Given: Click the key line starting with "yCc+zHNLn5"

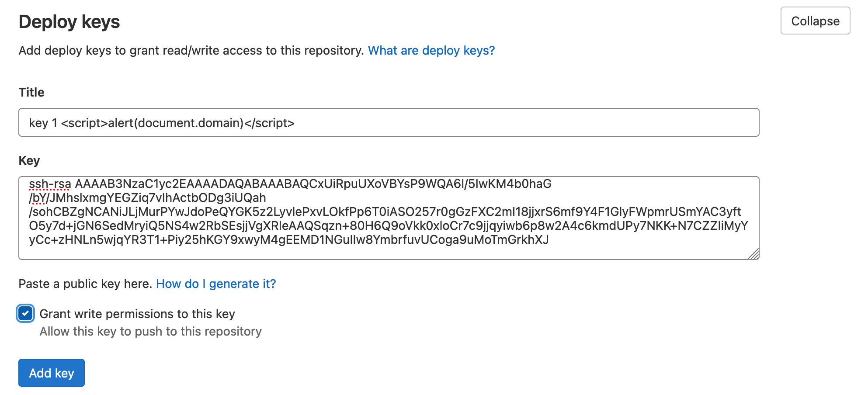Looking at the screenshot, I should click(x=288, y=240).
